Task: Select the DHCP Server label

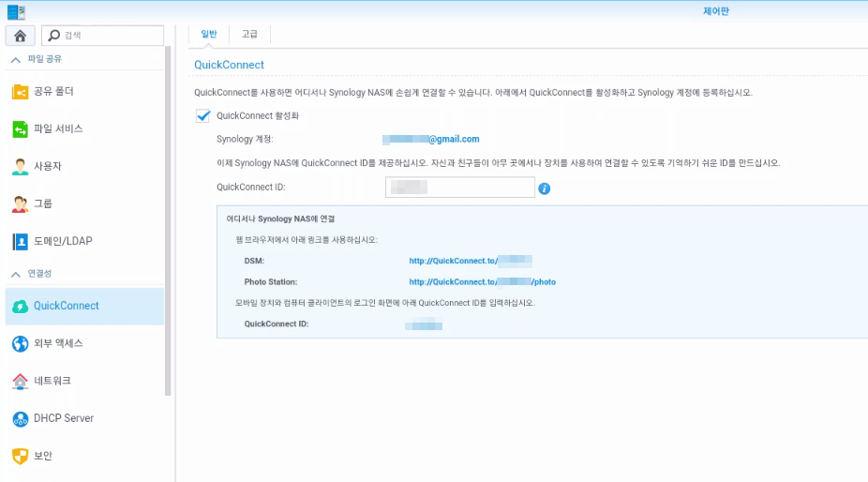Action: [x=64, y=418]
